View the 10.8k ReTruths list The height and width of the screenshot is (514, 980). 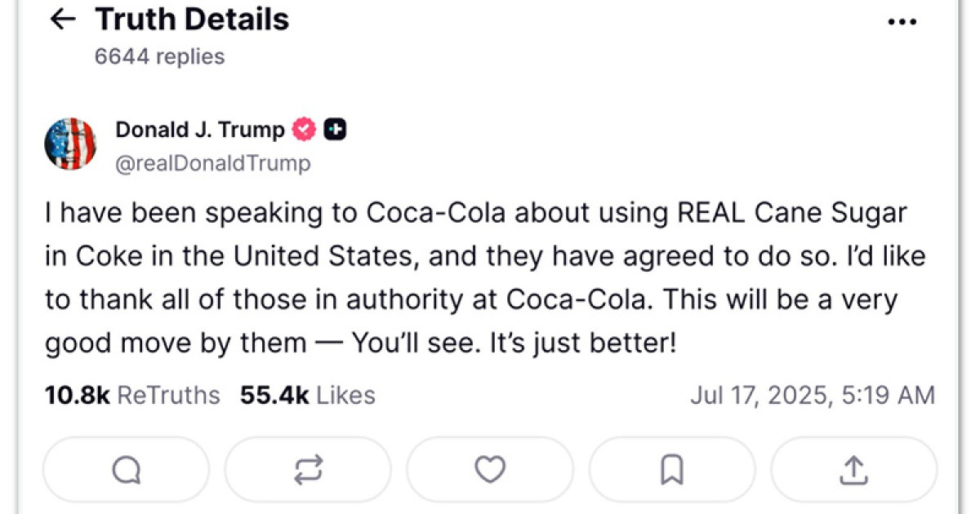click(132, 396)
